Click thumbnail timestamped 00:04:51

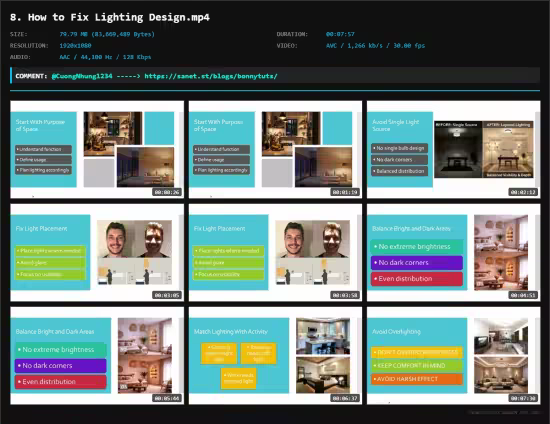[454, 253]
